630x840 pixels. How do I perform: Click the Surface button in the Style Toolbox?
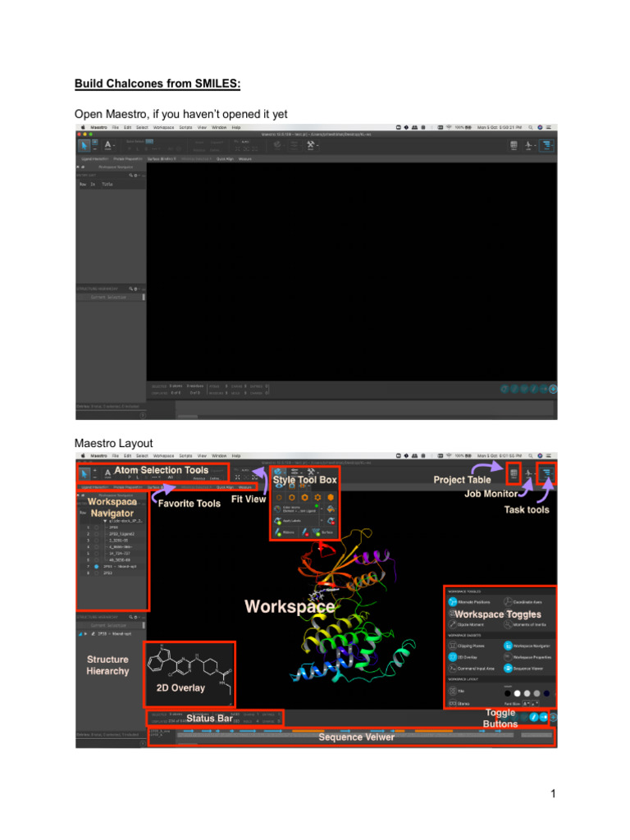323,532
